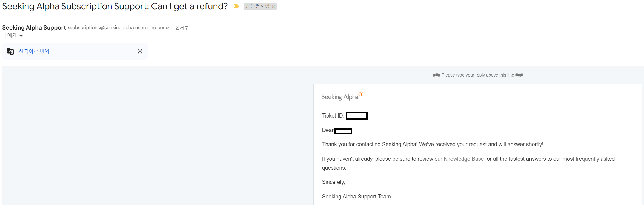Remove the 받은편지함 label with x

(x=273, y=7)
